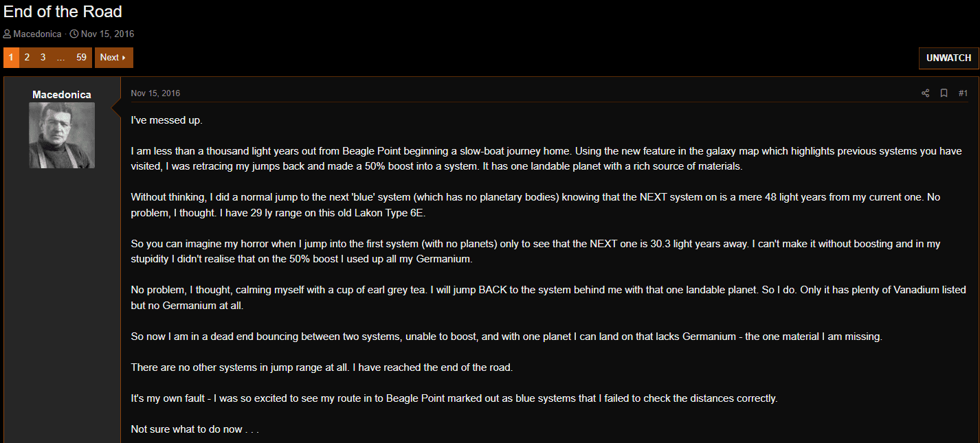Viewport: 980px width, 443px height.
Task: Click the thread start date below the title
Action: (x=107, y=34)
